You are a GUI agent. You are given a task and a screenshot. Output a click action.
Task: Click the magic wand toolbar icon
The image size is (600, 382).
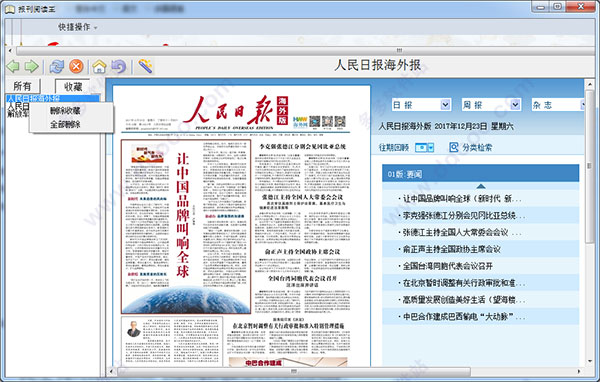145,67
